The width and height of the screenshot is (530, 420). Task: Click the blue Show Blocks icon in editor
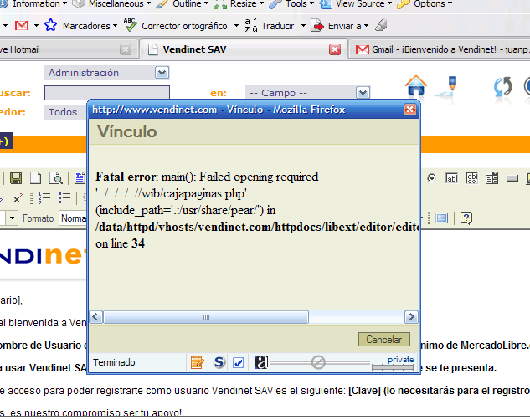(441, 218)
